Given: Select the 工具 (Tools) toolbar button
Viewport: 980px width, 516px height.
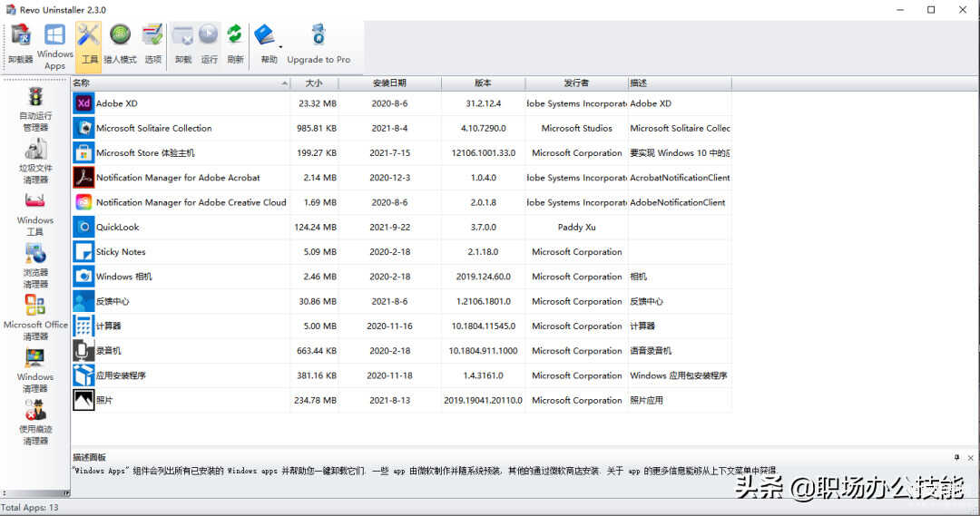Looking at the screenshot, I should (89, 44).
